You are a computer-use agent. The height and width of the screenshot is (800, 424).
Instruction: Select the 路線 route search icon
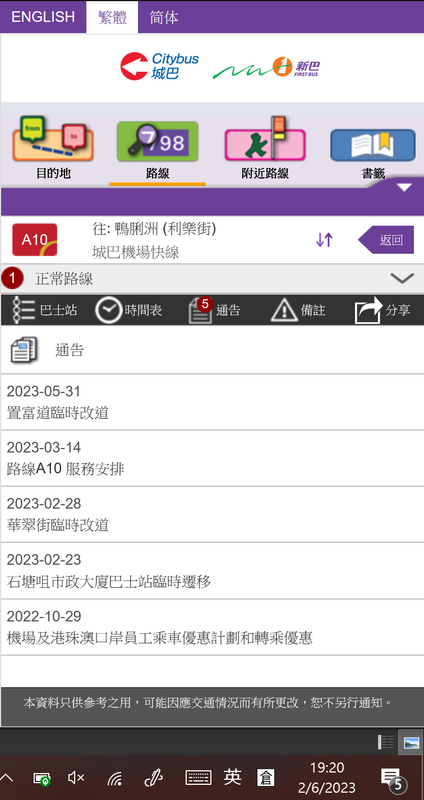click(158, 141)
